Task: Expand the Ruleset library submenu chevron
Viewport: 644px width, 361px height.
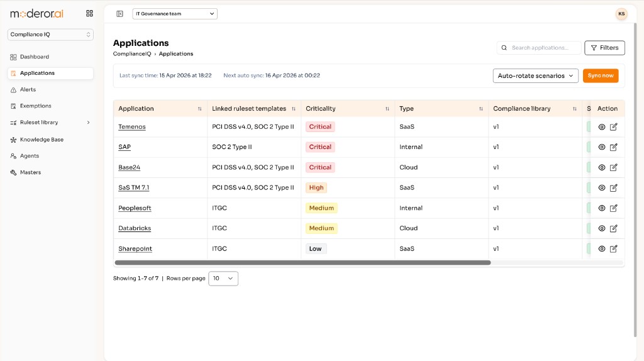Action: [x=88, y=123]
